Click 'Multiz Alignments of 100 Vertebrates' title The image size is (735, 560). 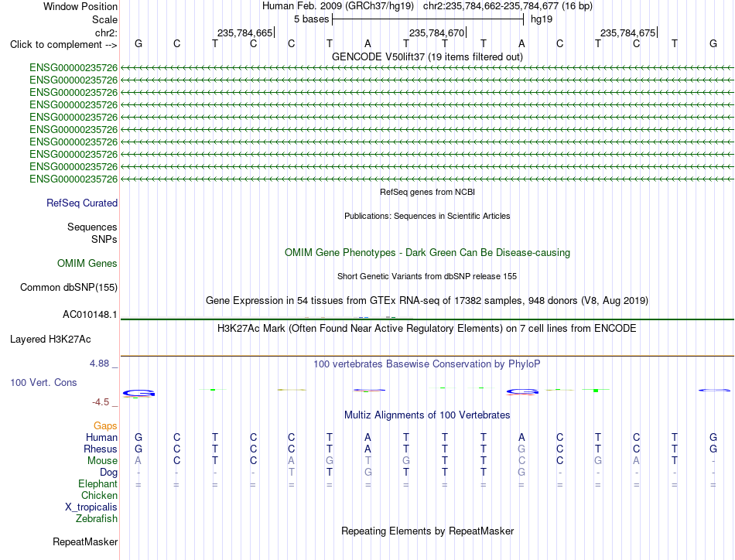(x=427, y=415)
